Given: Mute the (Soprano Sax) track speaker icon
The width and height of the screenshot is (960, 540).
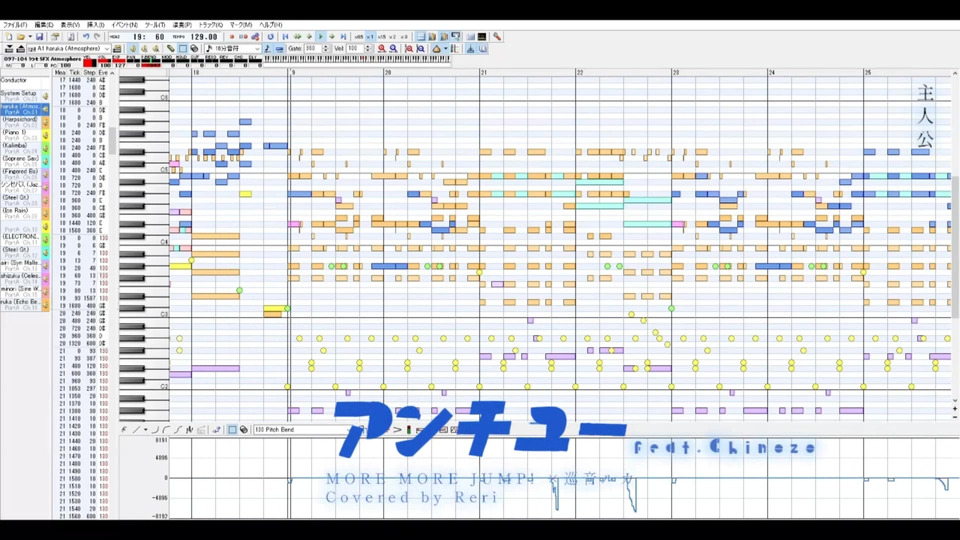Looking at the screenshot, I should [45, 162].
